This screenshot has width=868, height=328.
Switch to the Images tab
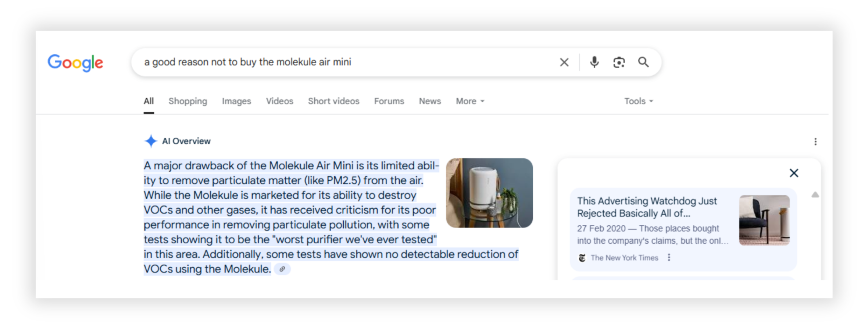pyautogui.click(x=236, y=101)
